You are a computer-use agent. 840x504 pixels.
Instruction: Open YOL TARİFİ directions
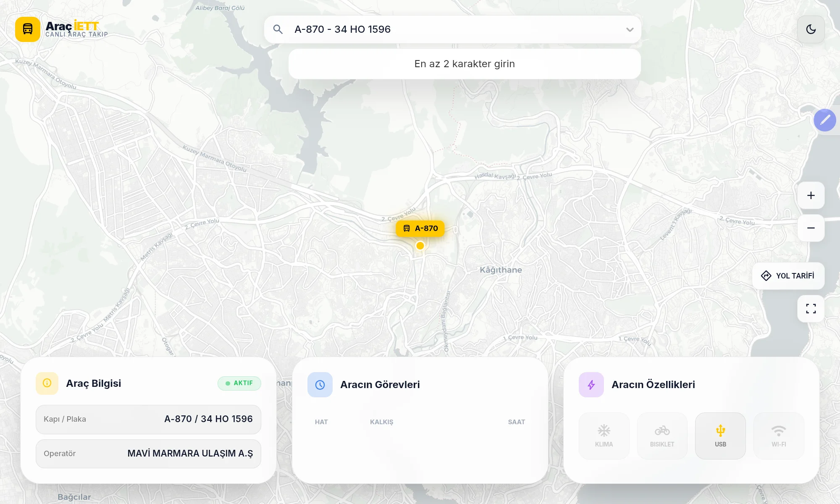click(x=788, y=276)
